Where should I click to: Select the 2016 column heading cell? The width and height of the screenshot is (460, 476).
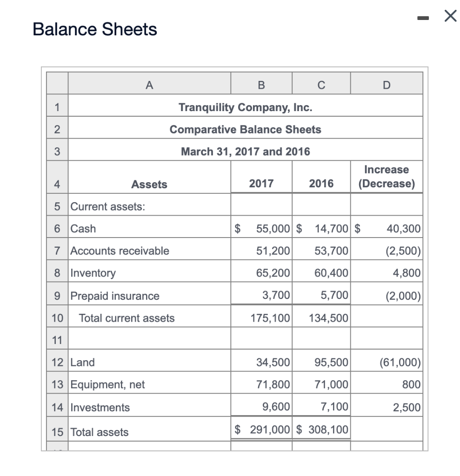[x=320, y=184]
